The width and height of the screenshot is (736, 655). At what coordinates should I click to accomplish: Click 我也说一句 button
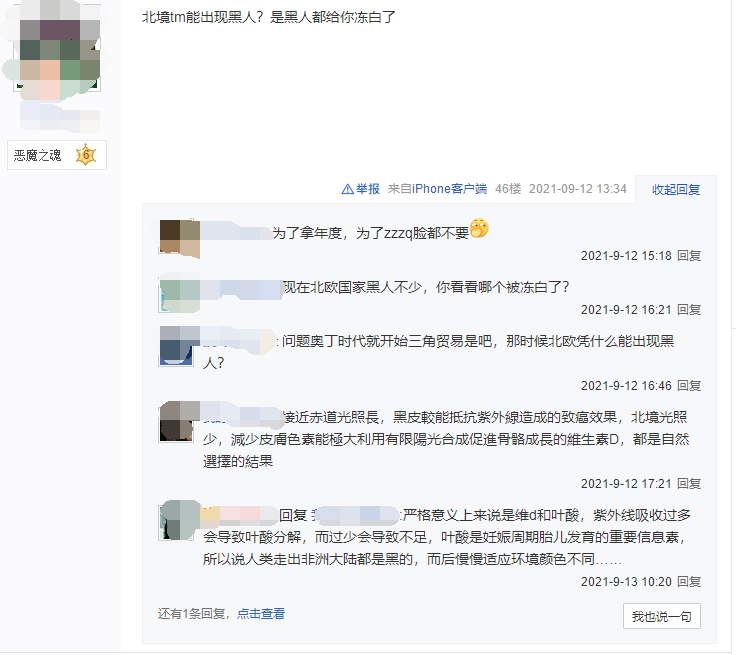(662, 616)
